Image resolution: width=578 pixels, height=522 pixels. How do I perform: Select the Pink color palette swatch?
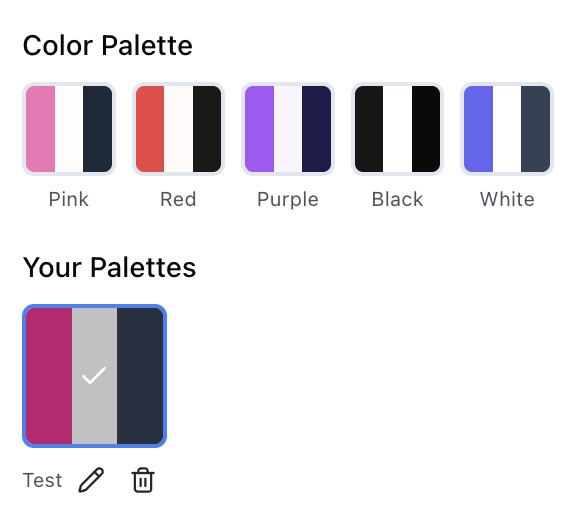[69, 129]
